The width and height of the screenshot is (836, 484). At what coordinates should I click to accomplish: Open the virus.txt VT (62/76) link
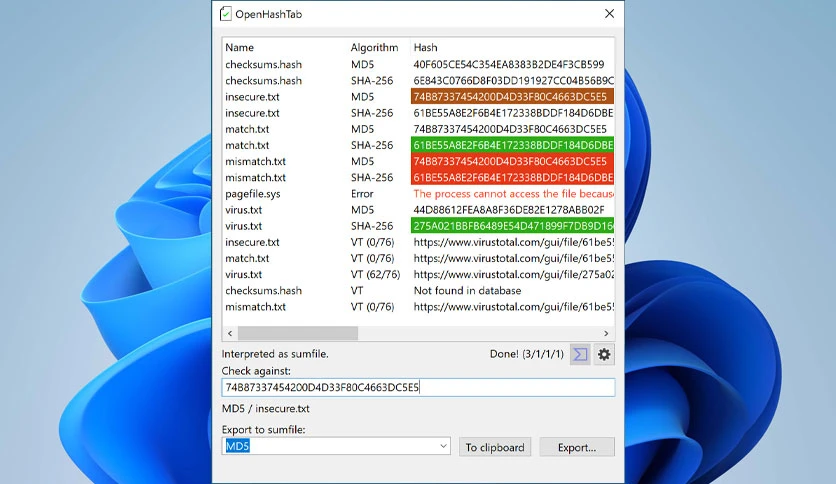click(513, 275)
